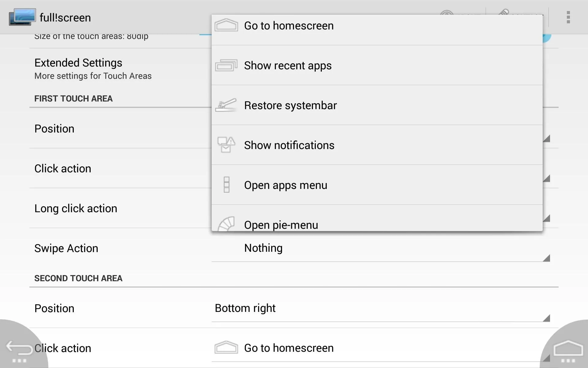Screen dimensions: 588x368
Task: Open the three-dot overflow menu
Action: point(568,17)
